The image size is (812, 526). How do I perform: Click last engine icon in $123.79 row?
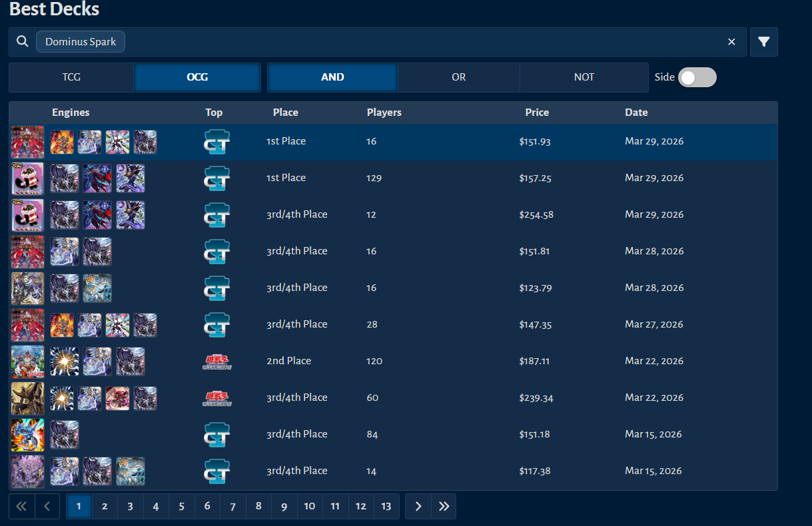point(97,288)
